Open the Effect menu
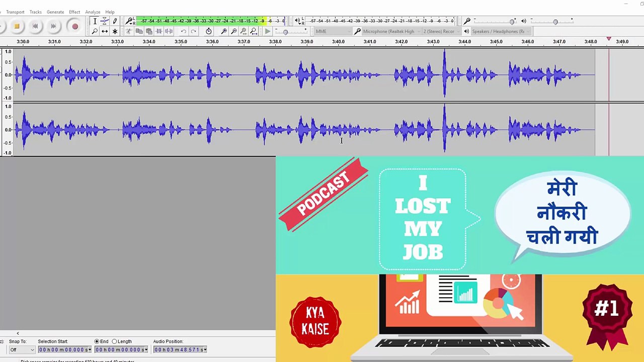This screenshot has width=644, height=362. coord(74,12)
